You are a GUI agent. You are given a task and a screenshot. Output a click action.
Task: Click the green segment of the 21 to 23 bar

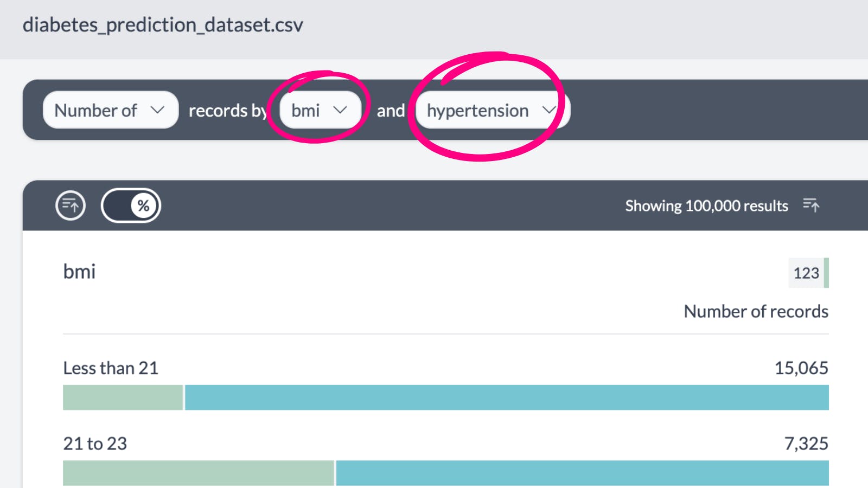click(198, 473)
